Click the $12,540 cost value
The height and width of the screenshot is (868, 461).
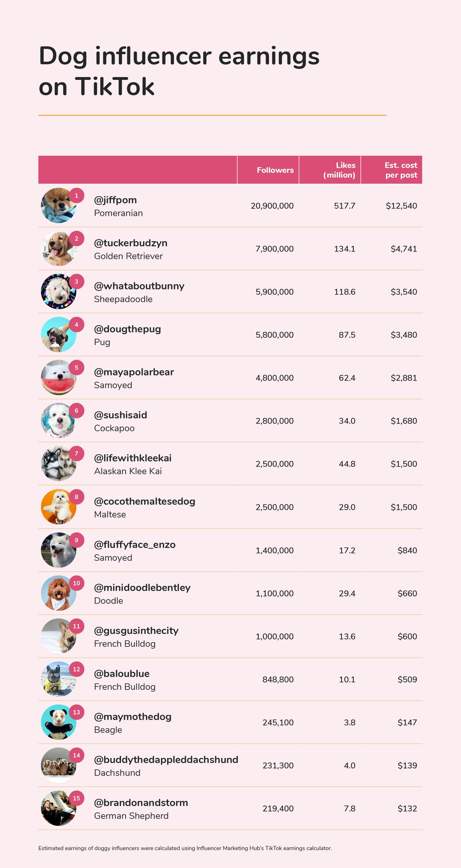coord(401,206)
